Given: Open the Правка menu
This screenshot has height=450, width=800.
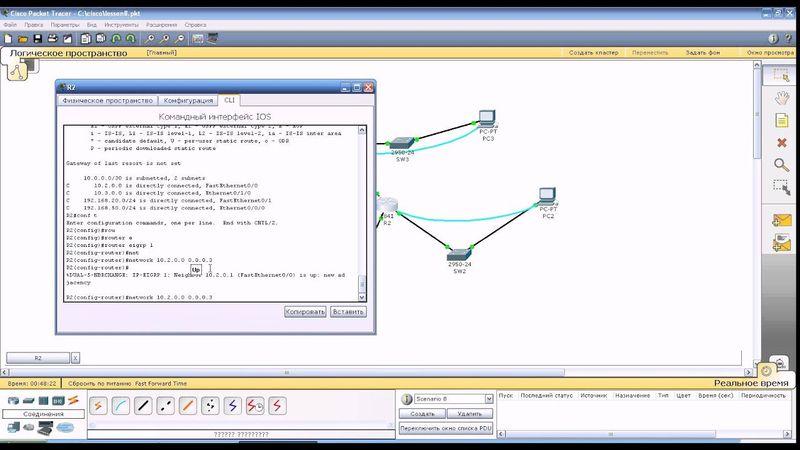Looking at the screenshot, I should point(34,24).
